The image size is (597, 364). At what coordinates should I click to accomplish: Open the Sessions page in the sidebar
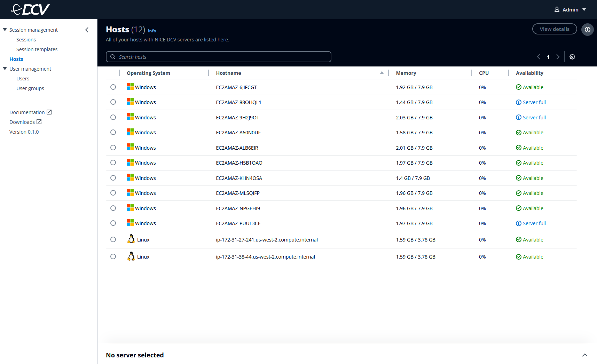click(26, 39)
